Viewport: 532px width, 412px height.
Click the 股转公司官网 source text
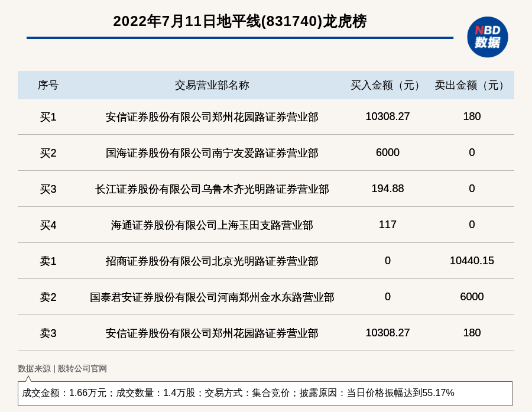coord(82,369)
